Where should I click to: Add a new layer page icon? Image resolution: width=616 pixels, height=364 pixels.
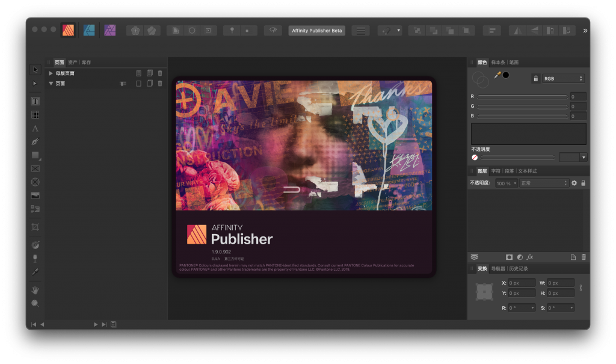pos(573,257)
